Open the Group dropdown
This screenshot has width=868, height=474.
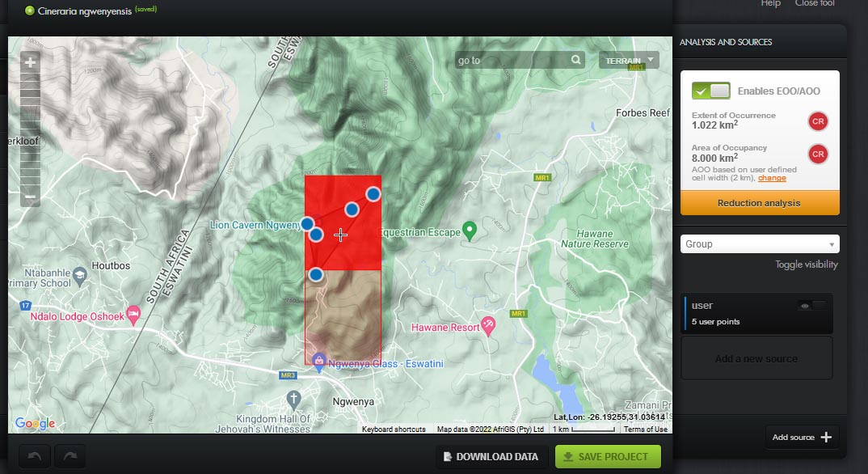click(x=759, y=244)
